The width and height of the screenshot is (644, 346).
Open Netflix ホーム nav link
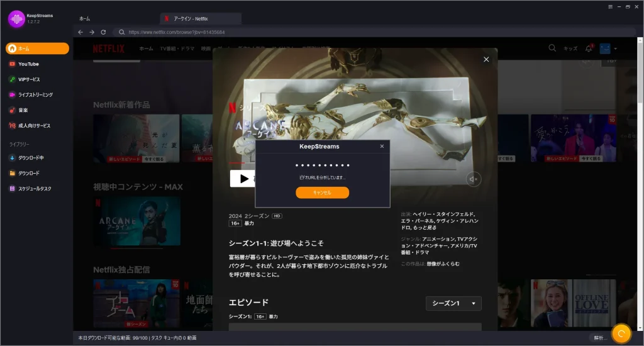(x=146, y=48)
